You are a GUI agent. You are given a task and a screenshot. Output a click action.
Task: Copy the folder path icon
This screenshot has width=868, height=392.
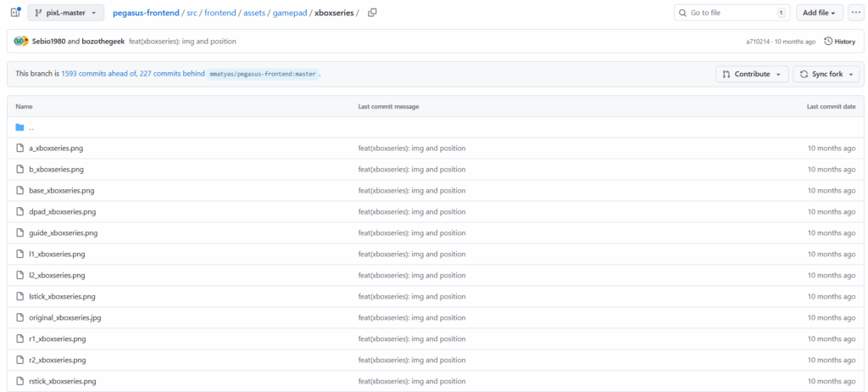click(x=372, y=13)
